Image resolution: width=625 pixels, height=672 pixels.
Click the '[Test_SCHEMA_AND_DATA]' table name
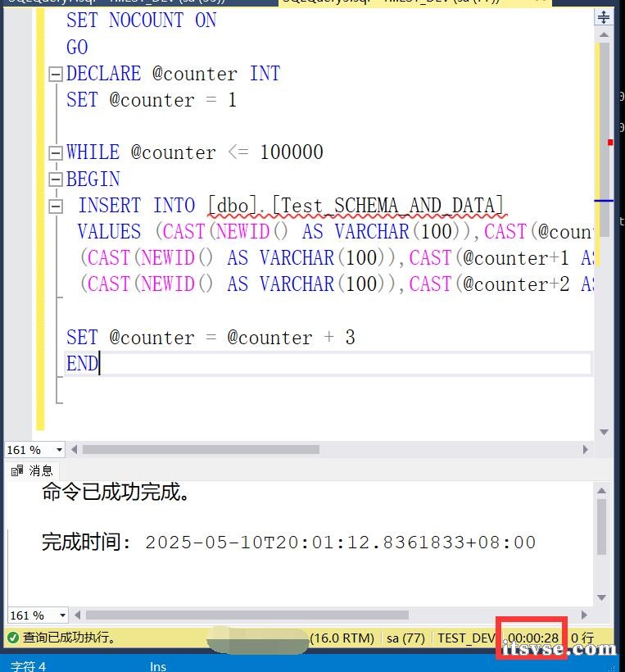pos(388,205)
